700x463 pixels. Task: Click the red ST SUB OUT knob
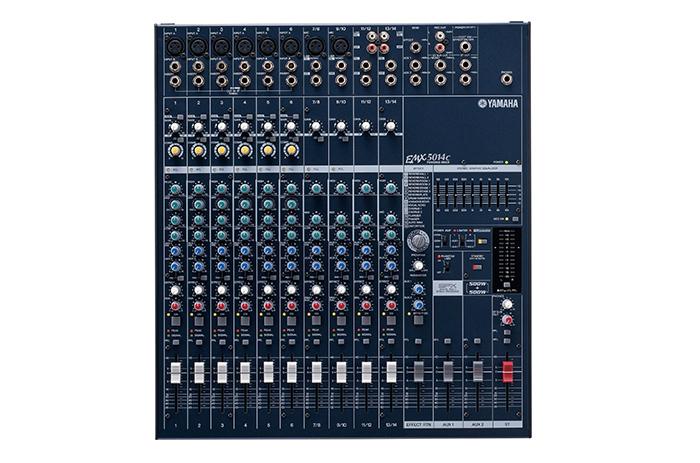(x=507, y=320)
